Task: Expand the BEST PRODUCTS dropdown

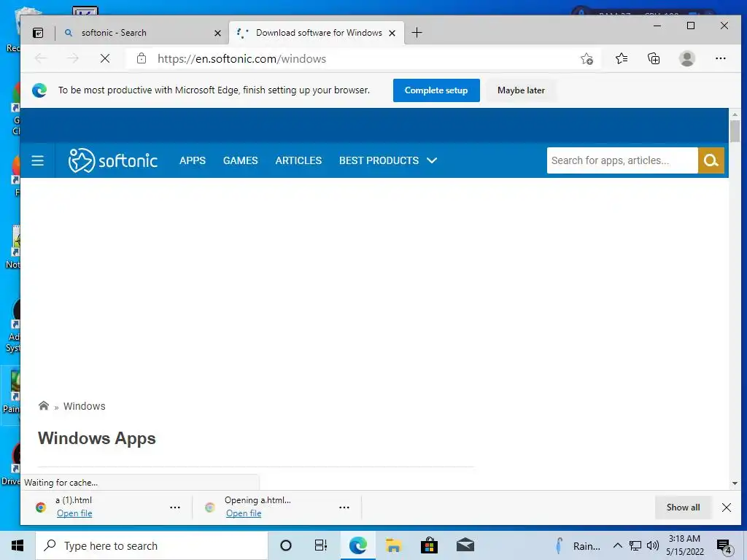Action: pyautogui.click(x=388, y=160)
